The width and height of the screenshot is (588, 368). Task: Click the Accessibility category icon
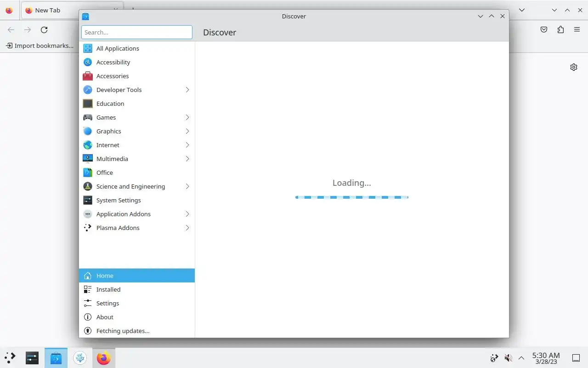pyautogui.click(x=88, y=62)
